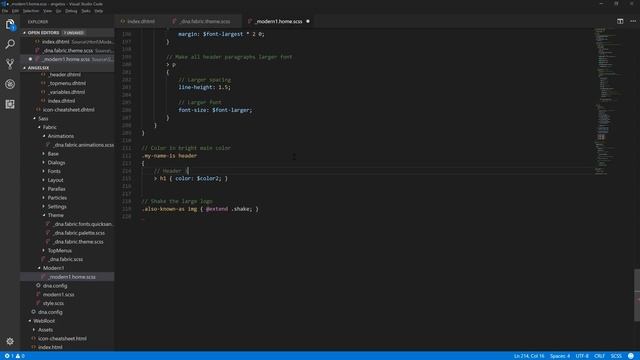The image size is (640, 360).
Task: Select _modern1.home.scss in the file tree
Action: coord(67,277)
